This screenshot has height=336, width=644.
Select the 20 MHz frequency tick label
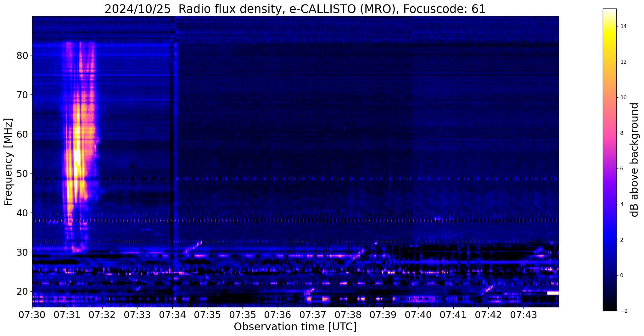22,292
